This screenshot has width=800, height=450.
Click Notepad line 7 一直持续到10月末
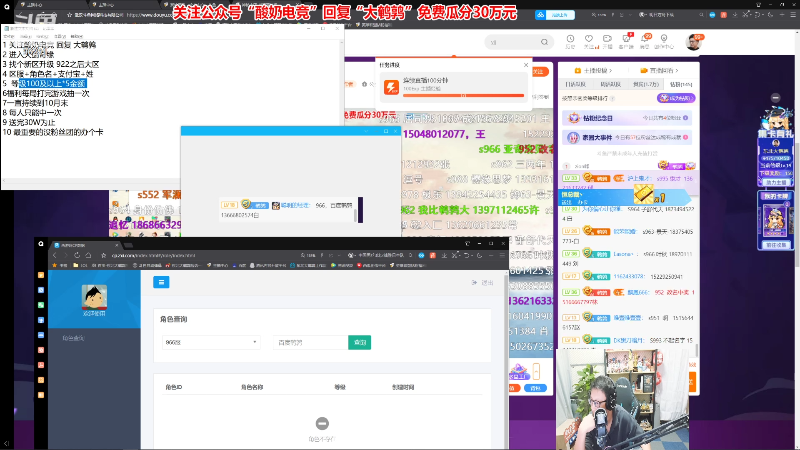point(36,103)
